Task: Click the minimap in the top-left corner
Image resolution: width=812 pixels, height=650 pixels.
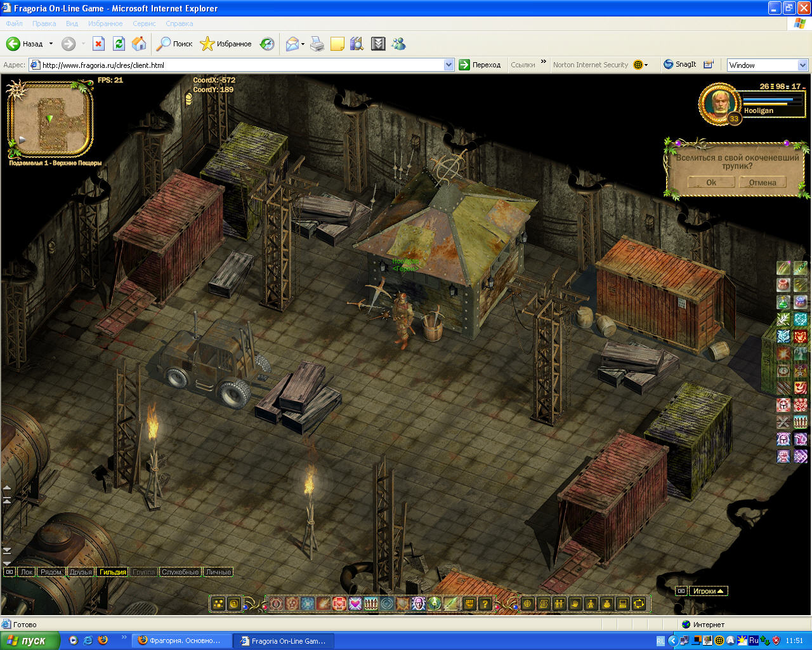Action: [50, 118]
